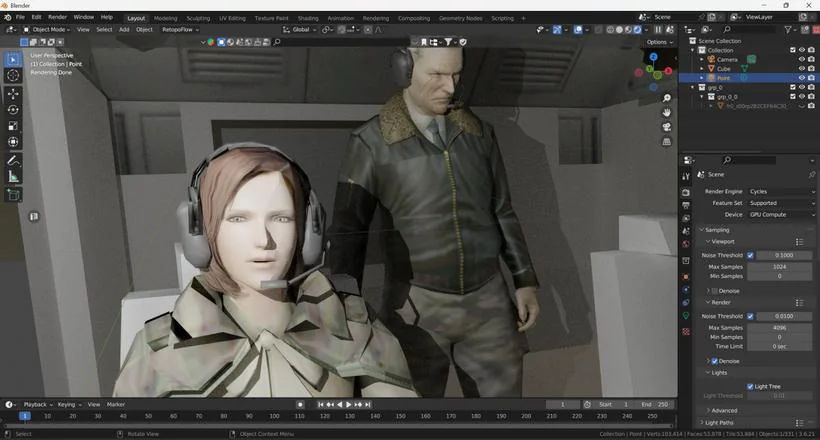Open the Object properties tab
Viewport: 820px width, 440px height.
[686, 277]
